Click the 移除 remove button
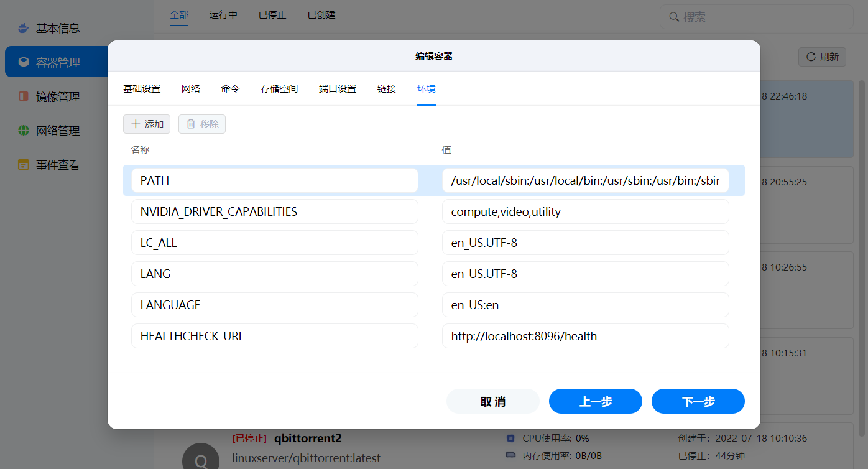This screenshot has height=469, width=868. (x=202, y=124)
